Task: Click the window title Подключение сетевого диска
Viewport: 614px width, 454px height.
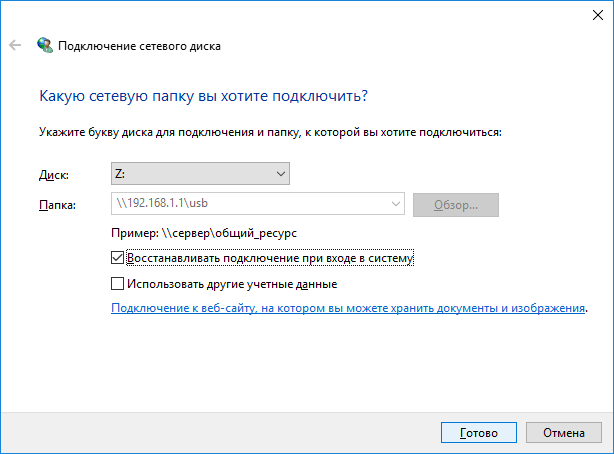Action: point(140,45)
